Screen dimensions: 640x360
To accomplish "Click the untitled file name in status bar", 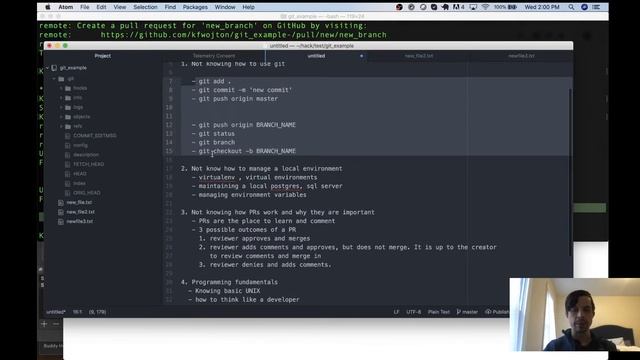I will click(x=56, y=312).
